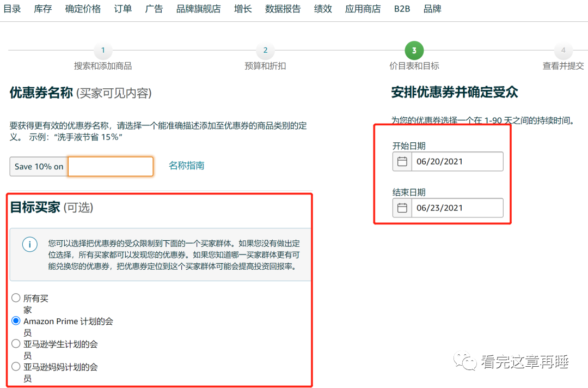The width and height of the screenshot is (588, 388).
Task: Open the 品牌旗舰店 menu
Action: click(x=198, y=9)
